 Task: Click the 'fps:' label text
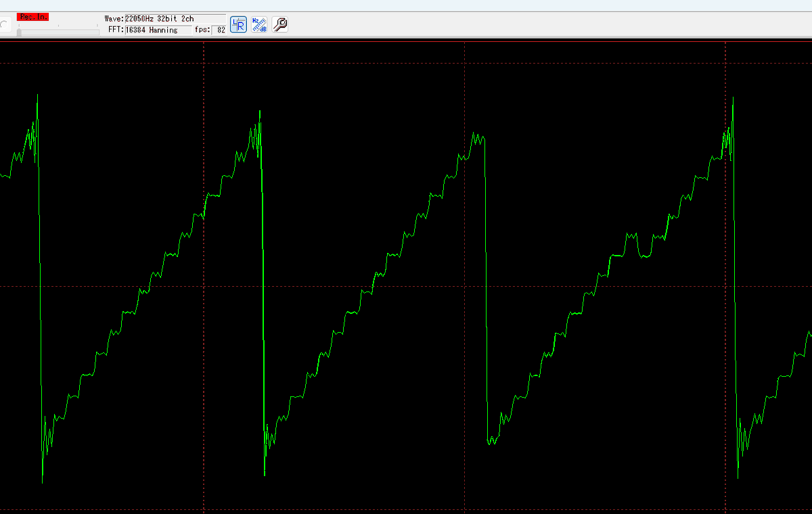click(x=202, y=30)
